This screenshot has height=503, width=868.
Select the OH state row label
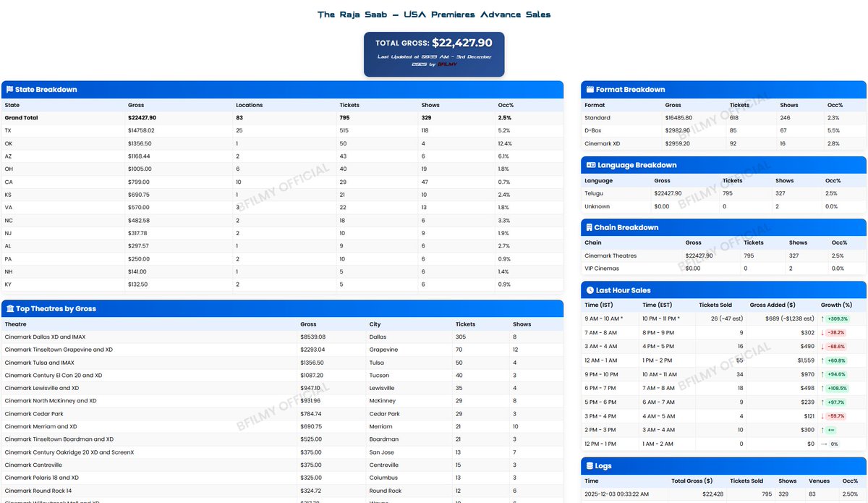coord(9,169)
